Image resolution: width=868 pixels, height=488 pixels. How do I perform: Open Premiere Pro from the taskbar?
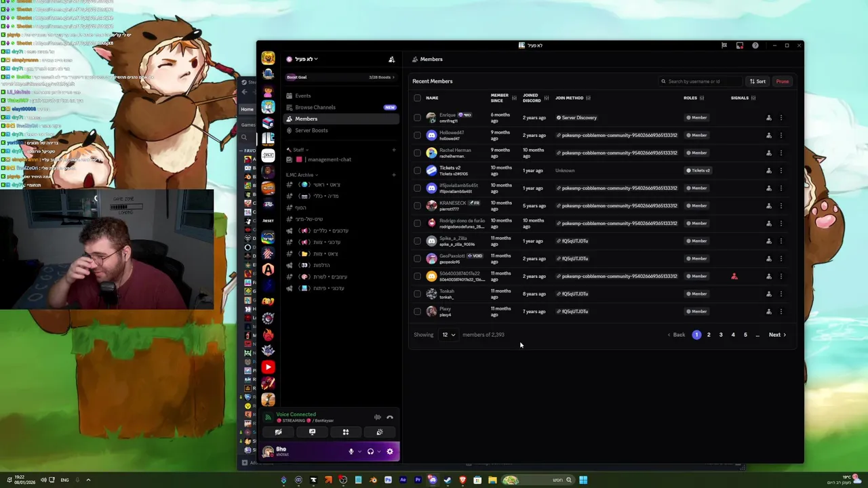418,480
